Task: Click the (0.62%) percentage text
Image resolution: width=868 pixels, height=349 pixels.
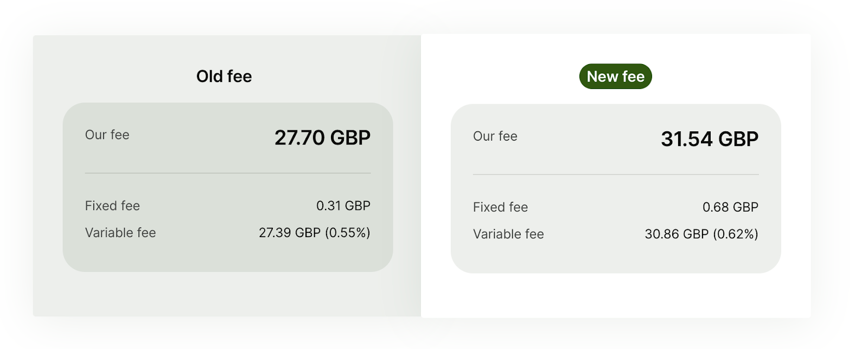Action: pos(736,234)
